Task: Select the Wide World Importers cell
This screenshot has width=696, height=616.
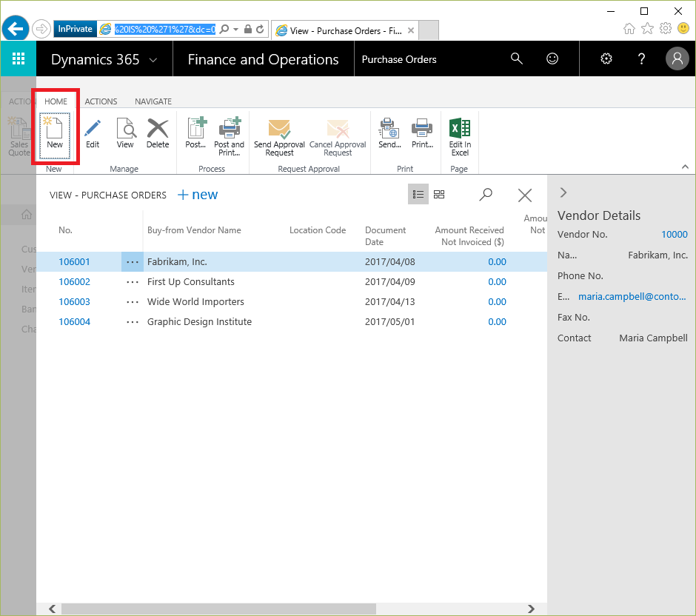Action: point(195,302)
